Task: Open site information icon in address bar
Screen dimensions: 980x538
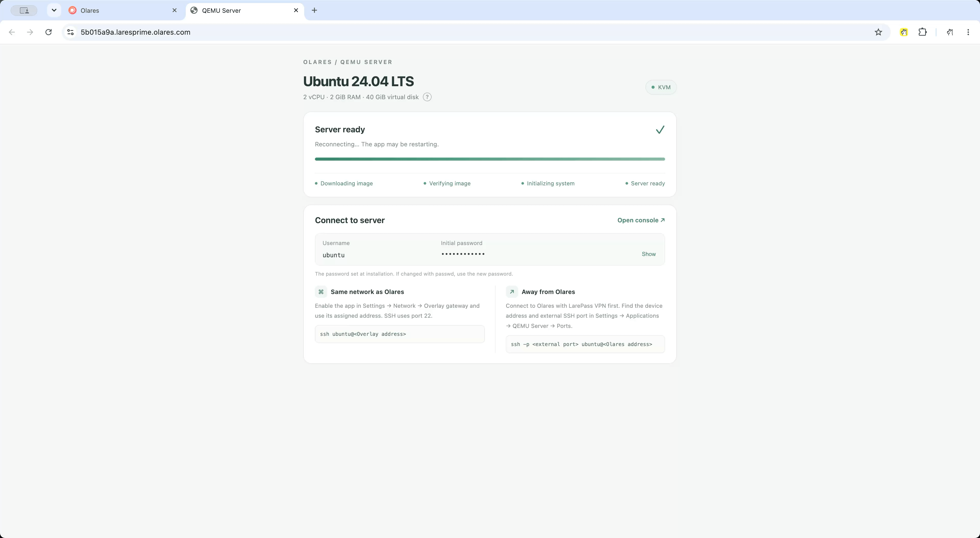Action: tap(70, 32)
